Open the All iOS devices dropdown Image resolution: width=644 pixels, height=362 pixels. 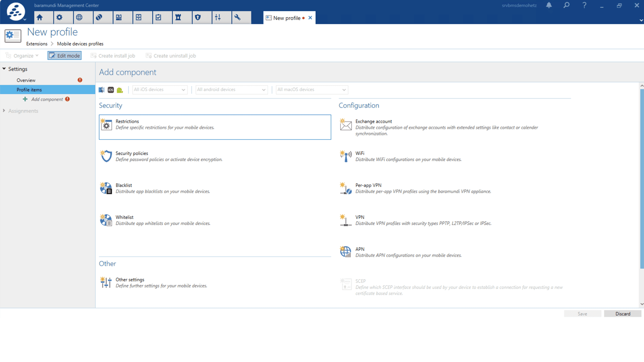160,90
